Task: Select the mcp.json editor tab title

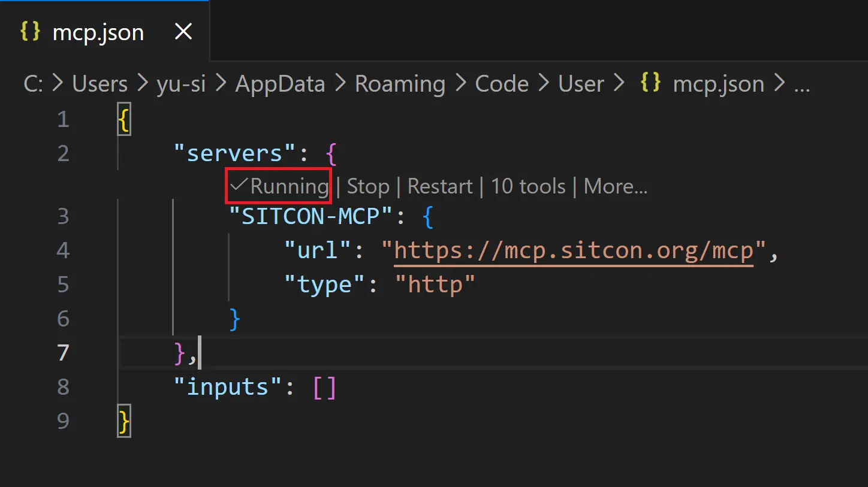Action: point(98,32)
